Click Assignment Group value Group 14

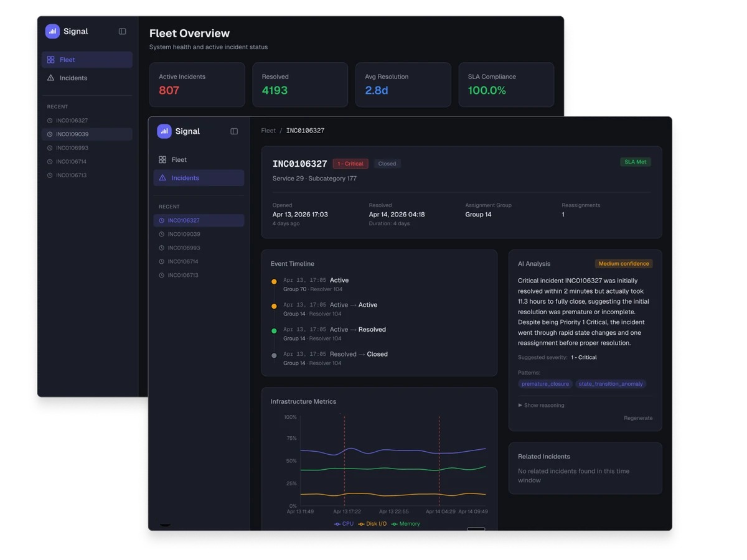pos(478,215)
